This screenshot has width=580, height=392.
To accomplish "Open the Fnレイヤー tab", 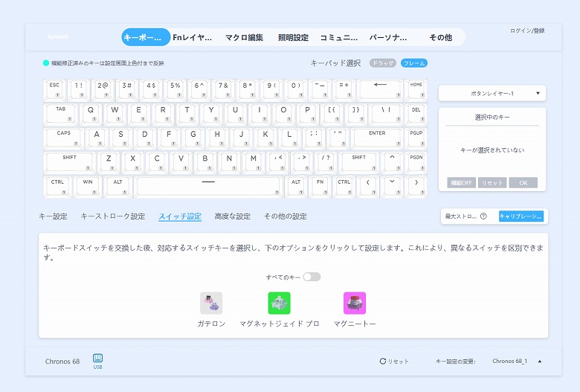I will coord(193,37).
